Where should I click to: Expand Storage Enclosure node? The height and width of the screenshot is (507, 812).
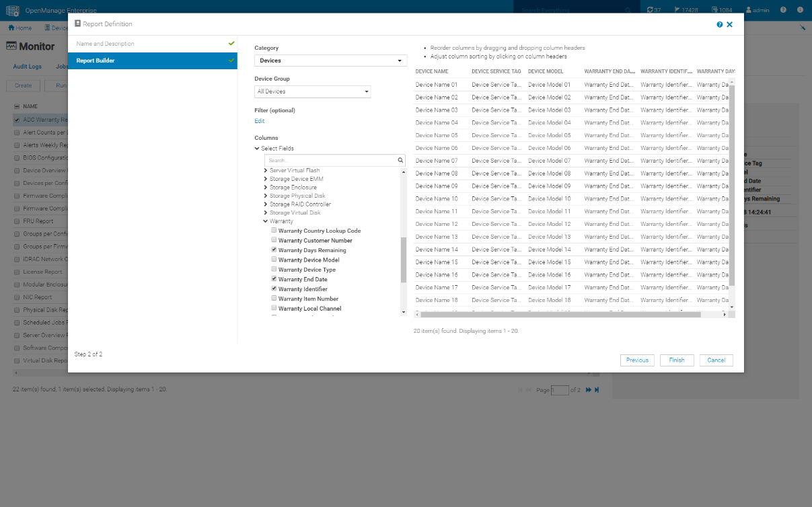coord(266,188)
